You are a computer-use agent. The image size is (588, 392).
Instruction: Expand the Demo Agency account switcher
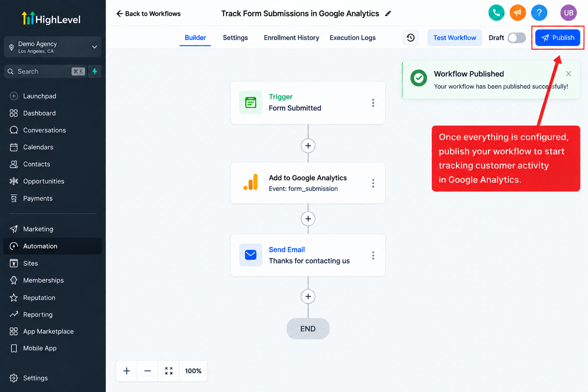point(52,47)
